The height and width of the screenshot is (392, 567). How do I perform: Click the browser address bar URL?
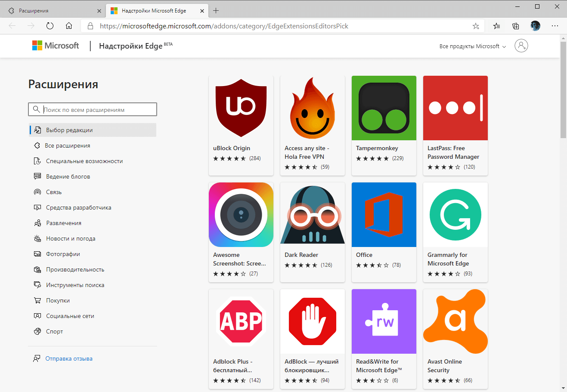[224, 26]
